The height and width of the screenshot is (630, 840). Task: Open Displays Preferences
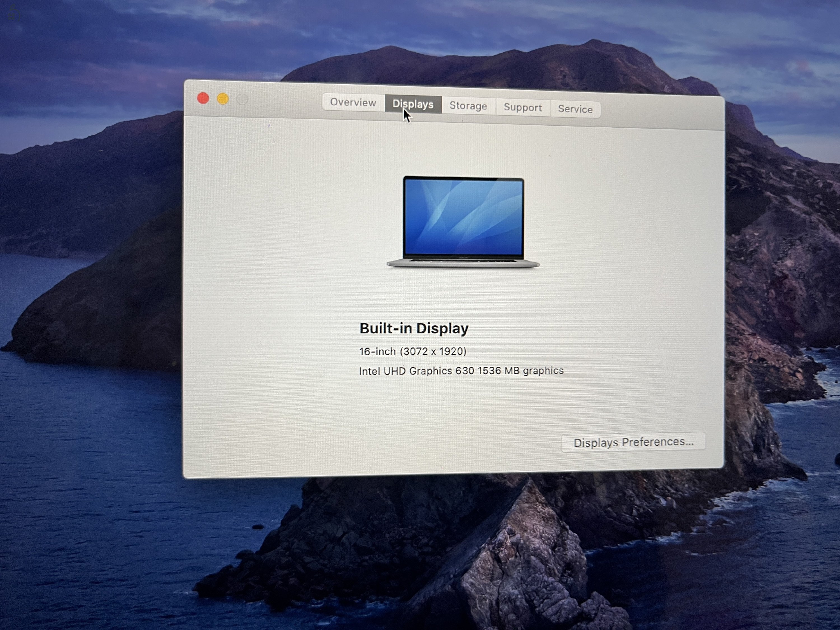point(633,442)
